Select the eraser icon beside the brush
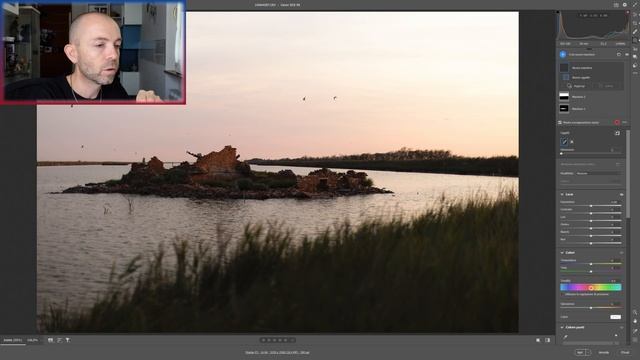Image resolution: width=640 pixels, height=360 pixels. 572,142
